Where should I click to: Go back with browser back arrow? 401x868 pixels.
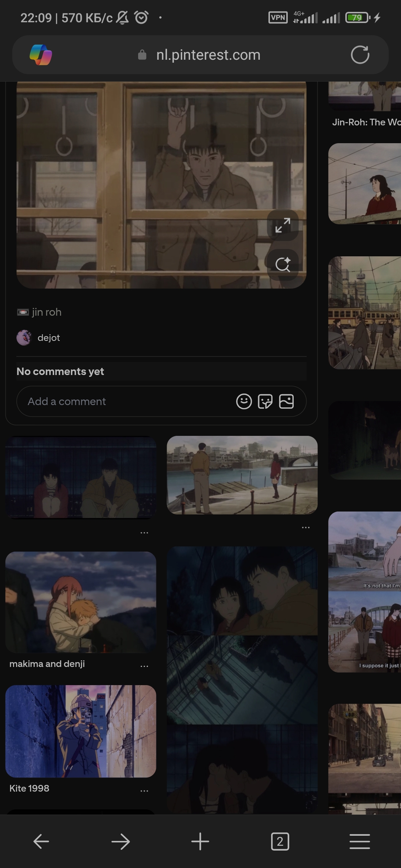coord(41,841)
